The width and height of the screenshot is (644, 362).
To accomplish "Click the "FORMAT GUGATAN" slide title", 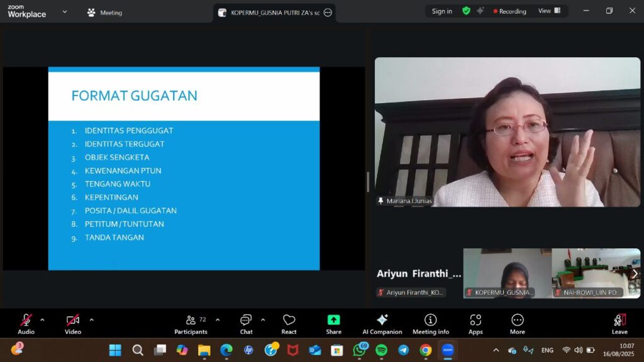I will click(x=135, y=96).
